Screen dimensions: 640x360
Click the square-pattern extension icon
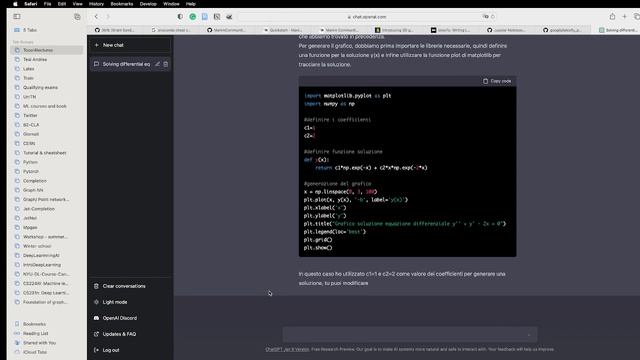tap(217, 17)
